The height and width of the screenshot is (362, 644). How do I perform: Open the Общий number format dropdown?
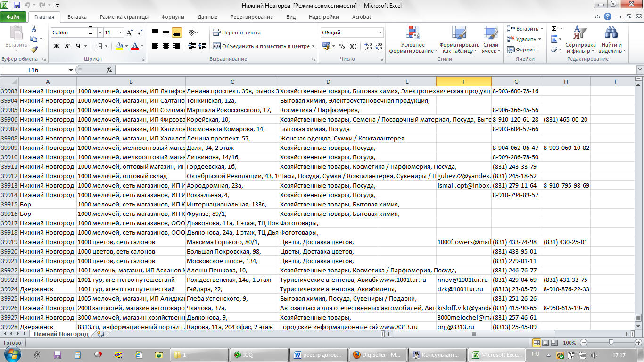(x=380, y=33)
